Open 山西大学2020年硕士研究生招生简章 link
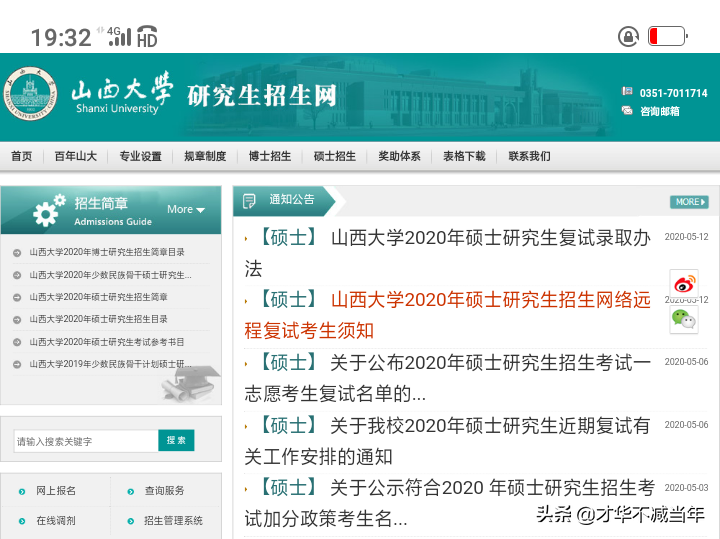 (98, 297)
